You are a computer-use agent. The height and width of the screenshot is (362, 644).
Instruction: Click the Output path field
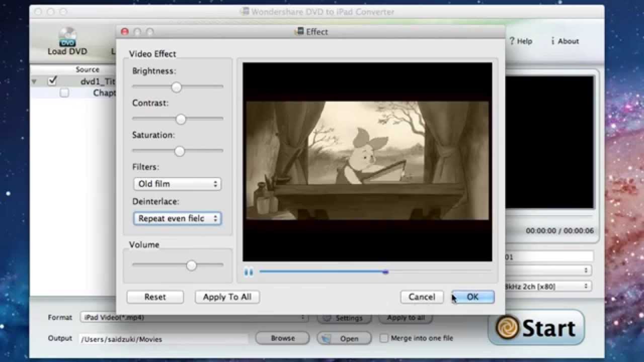164,339
